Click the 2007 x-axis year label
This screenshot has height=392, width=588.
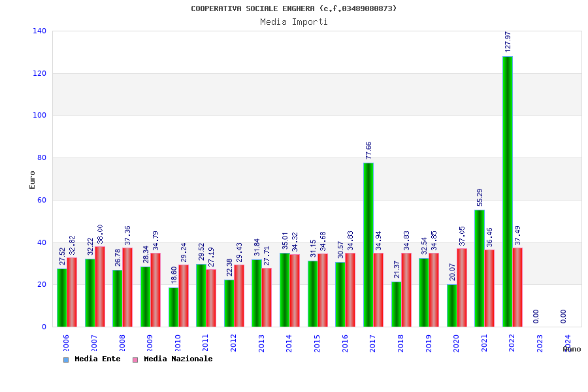[x=94, y=343]
